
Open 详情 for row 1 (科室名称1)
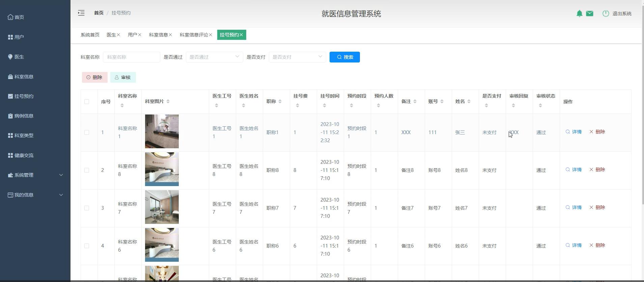[573, 132]
